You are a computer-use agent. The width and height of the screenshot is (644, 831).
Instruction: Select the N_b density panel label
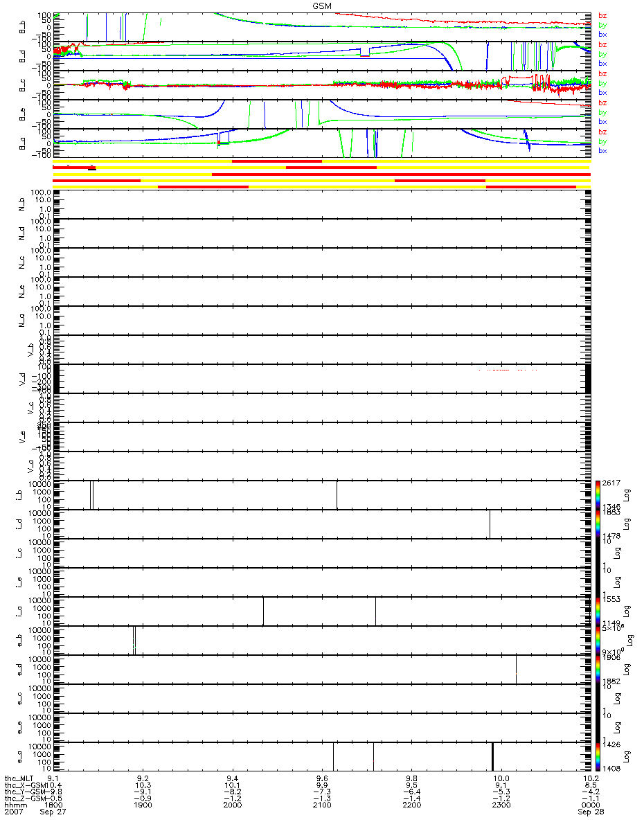(21, 204)
